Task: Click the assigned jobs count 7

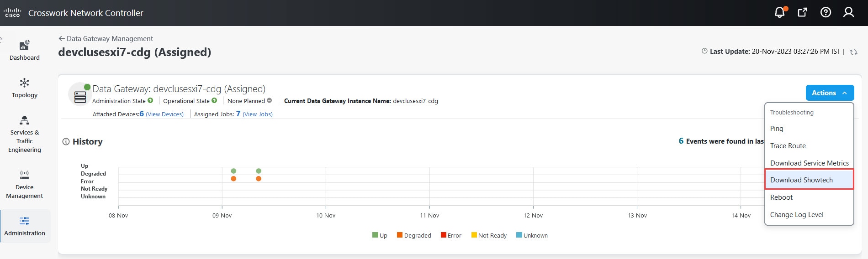Action: [x=238, y=114]
